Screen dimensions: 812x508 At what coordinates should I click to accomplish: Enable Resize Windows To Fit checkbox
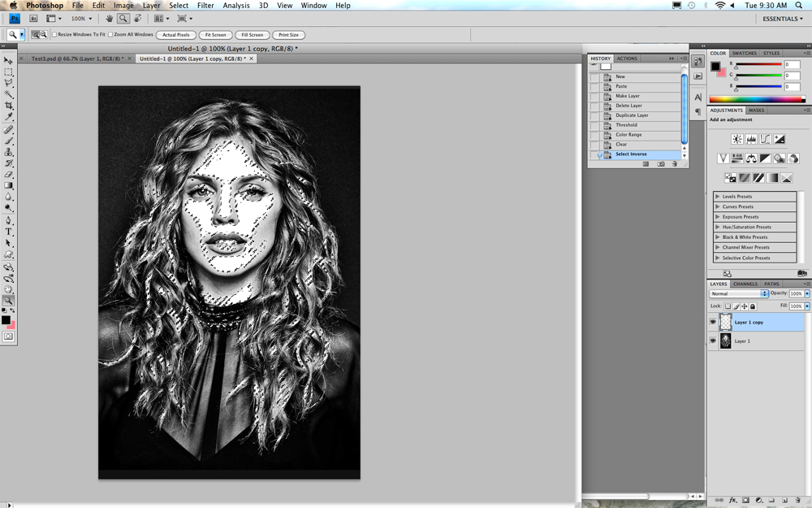click(54, 35)
